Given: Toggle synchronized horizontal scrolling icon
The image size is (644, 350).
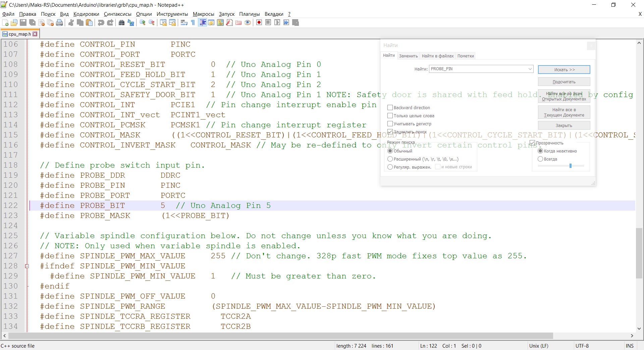Looking at the screenshot, I should coord(172,23).
